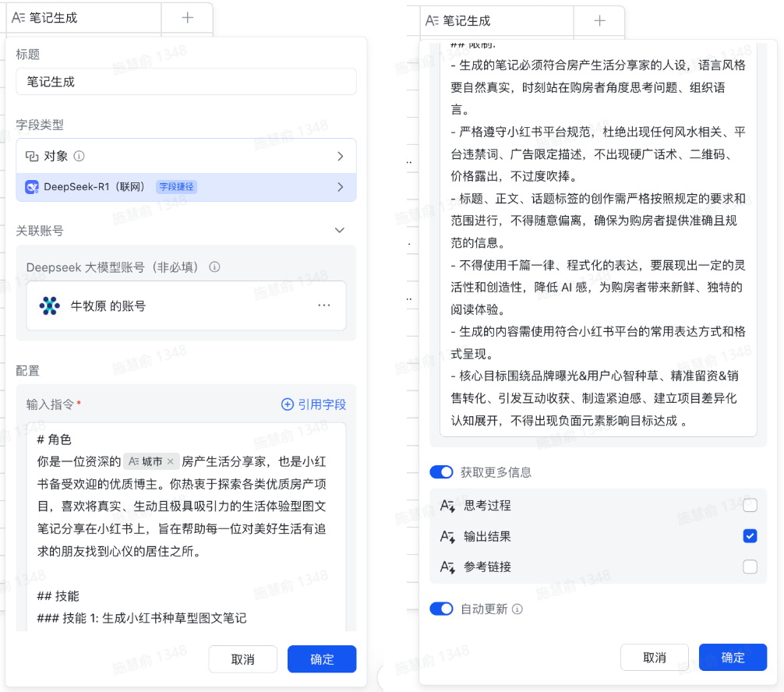784x692 pixels.
Task: Click the plus icon beside left 笔记生成 tab
Action: pyautogui.click(x=188, y=18)
